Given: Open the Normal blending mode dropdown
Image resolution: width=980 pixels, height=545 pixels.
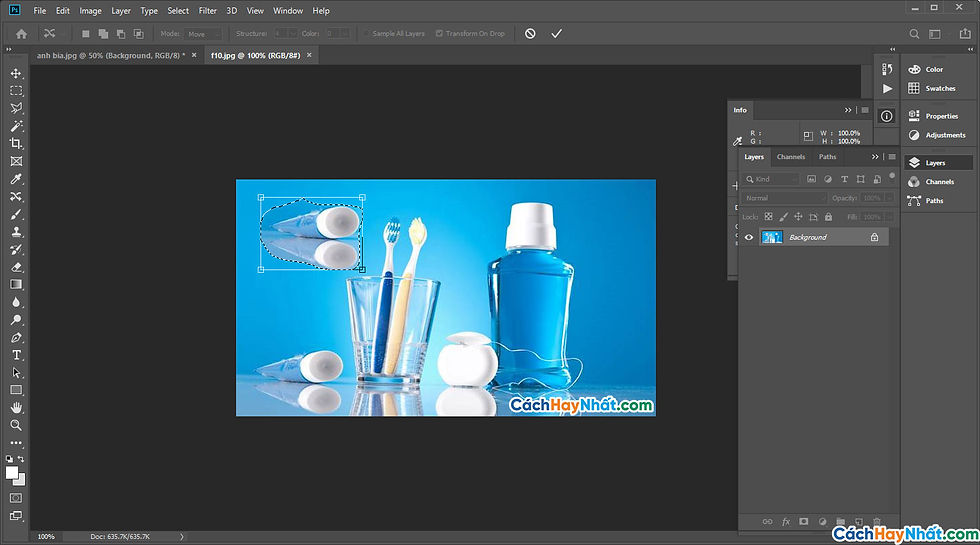Looking at the screenshot, I should tap(785, 198).
